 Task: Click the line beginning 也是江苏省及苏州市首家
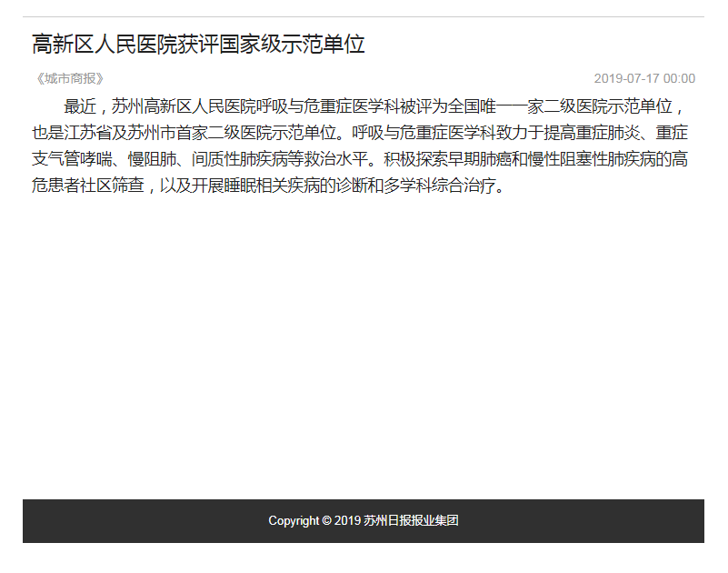pos(360,133)
